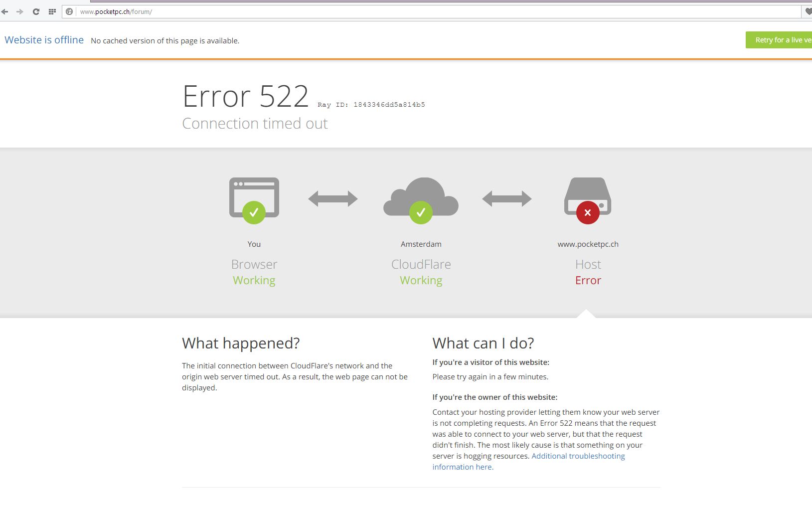Click Please try again in a few minutes
Screen dimensions: 812x508
pyautogui.click(x=490, y=377)
